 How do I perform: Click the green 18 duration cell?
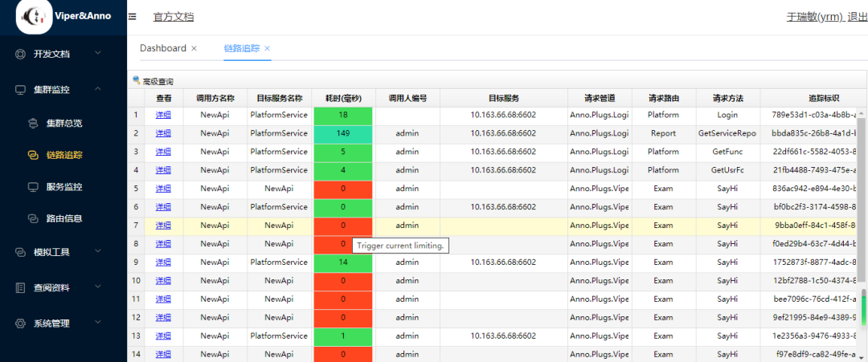click(343, 115)
